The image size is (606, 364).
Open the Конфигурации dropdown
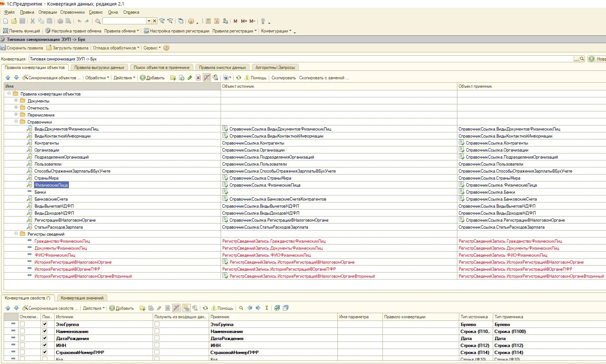click(x=276, y=31)
